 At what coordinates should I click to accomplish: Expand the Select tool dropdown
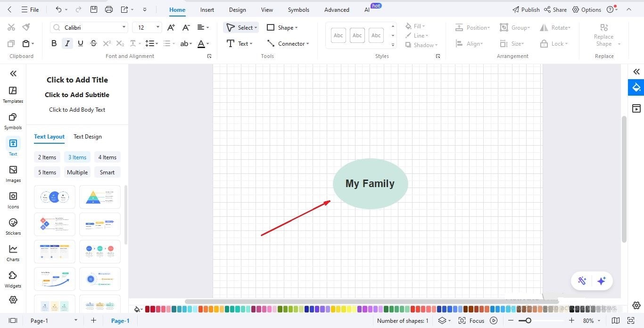[x=256, y=28]
